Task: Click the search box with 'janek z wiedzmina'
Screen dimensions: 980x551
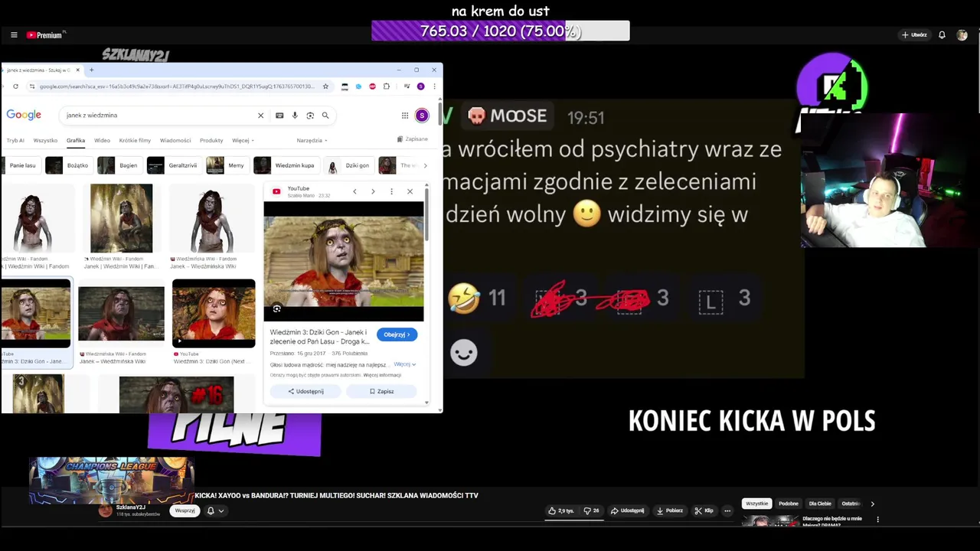Action: [x=157, y=116]
